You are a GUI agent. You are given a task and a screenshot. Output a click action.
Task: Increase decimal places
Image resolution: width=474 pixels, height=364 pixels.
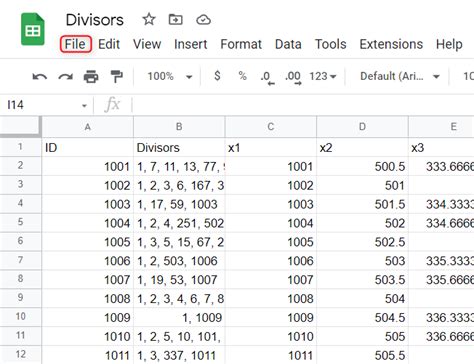(293, 77)
